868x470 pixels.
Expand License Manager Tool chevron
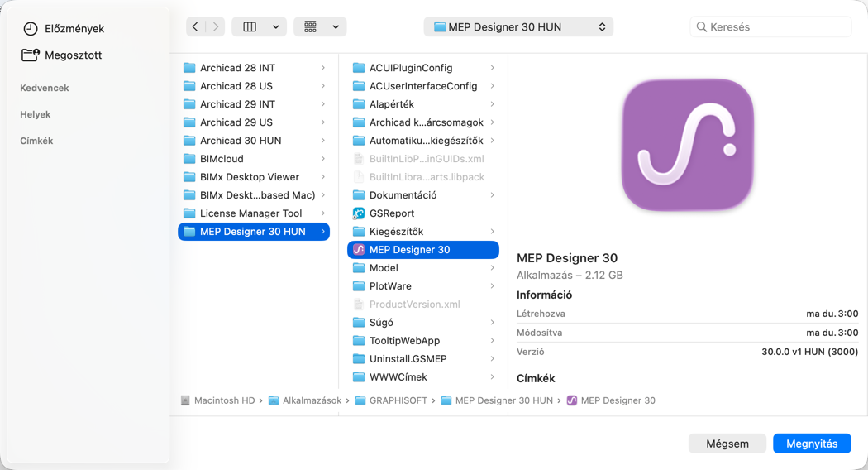(x=322, y=213)
